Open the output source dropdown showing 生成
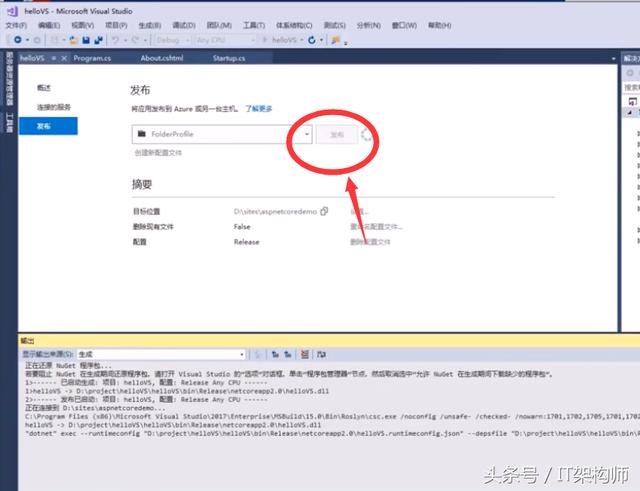The image size is (640, 491). pyautogui.click(x=161, y=354)
